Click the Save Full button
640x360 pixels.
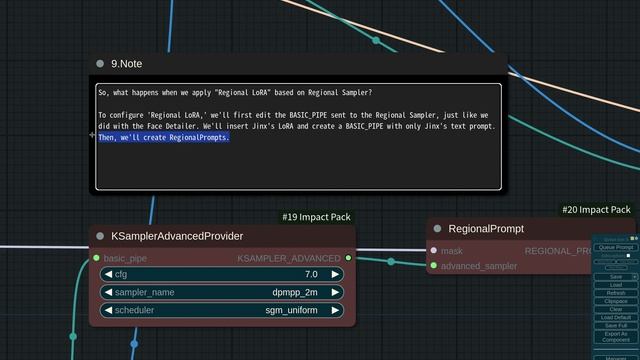pyautogui.click(x=616, y=326)
